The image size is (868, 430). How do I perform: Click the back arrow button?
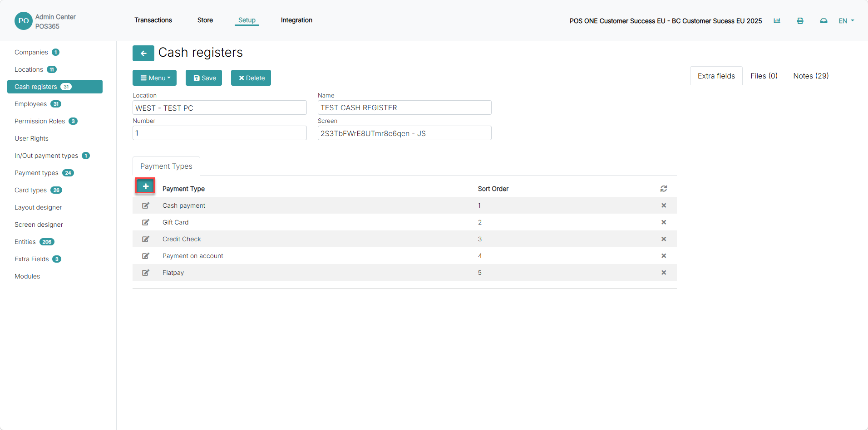click(143, 53)
